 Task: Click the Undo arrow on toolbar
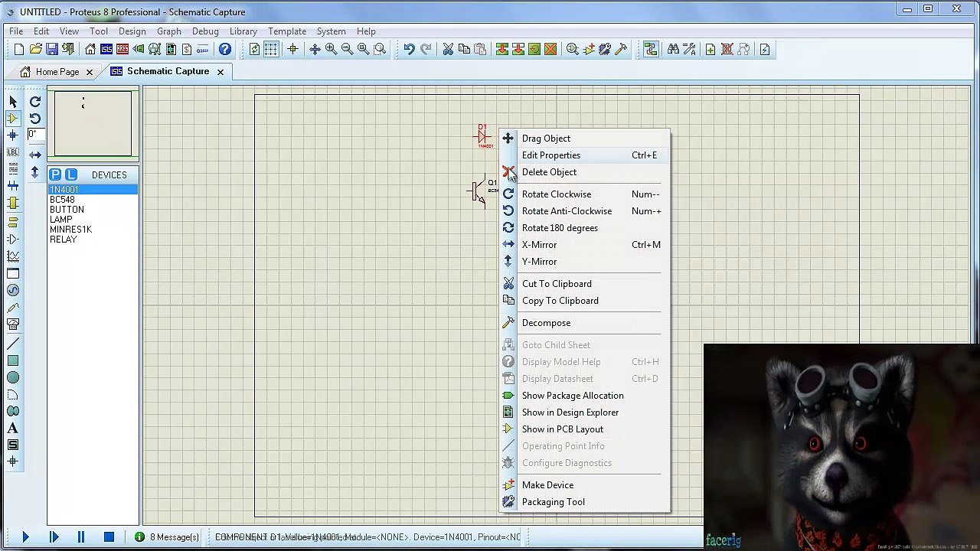pos(410,50)
